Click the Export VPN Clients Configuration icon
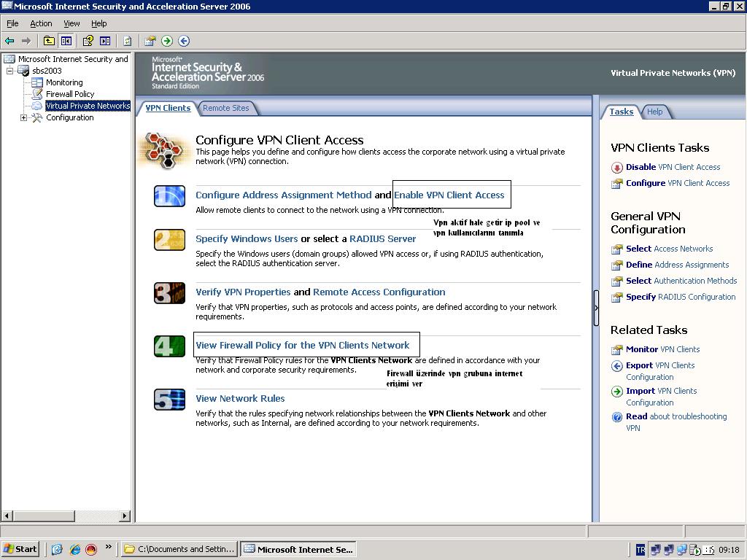 click(617, 366)
